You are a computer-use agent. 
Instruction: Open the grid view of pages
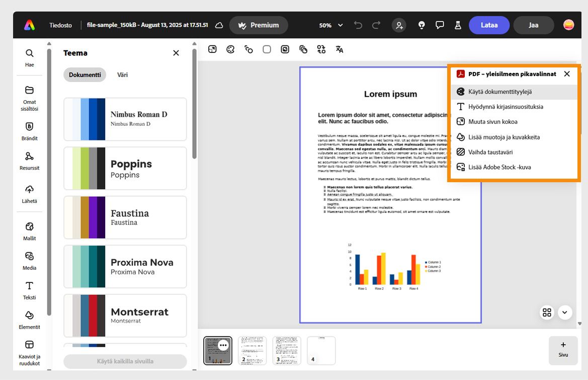coord(547,313)
